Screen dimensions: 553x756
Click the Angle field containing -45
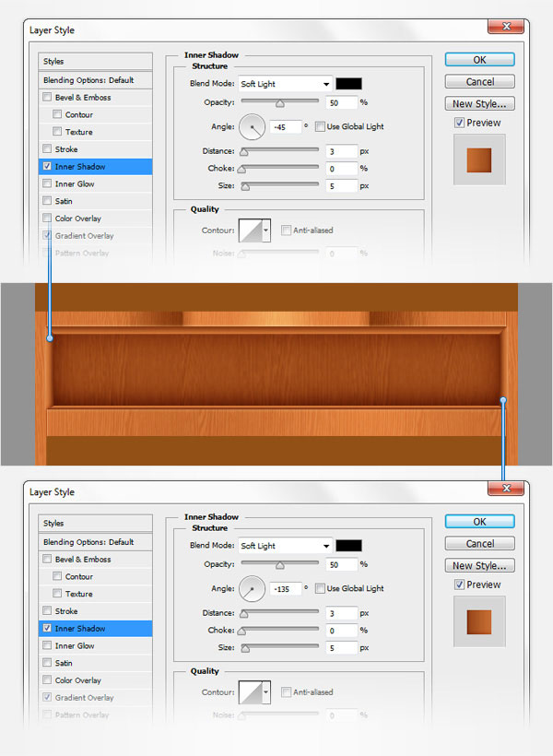[286, 127]
